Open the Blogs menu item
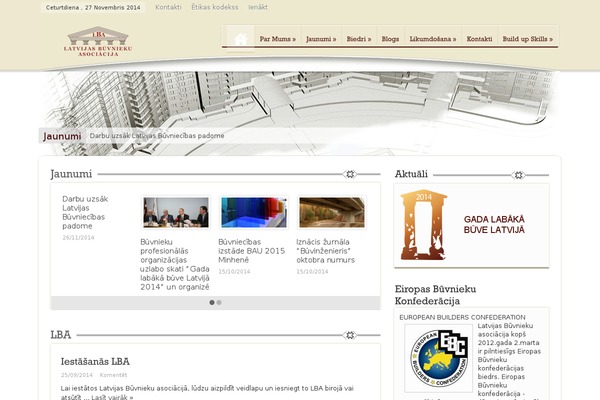Viewport: 600px width, 400px height. 390,39
